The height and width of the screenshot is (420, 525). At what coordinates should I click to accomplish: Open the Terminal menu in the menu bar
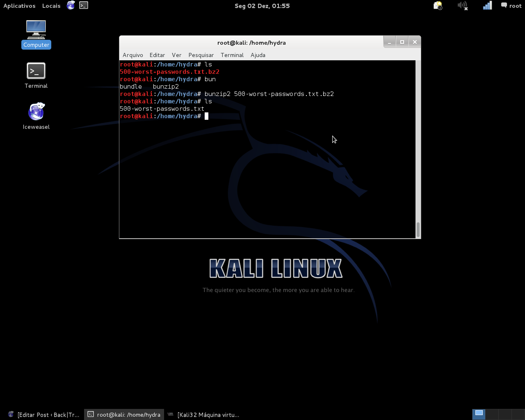(232, 55)
